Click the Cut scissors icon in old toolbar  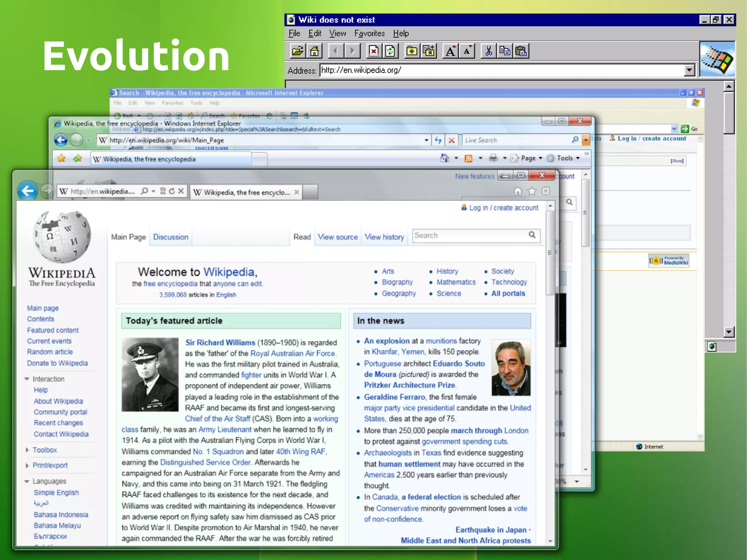pyautogui.click(x=488, y=51)
